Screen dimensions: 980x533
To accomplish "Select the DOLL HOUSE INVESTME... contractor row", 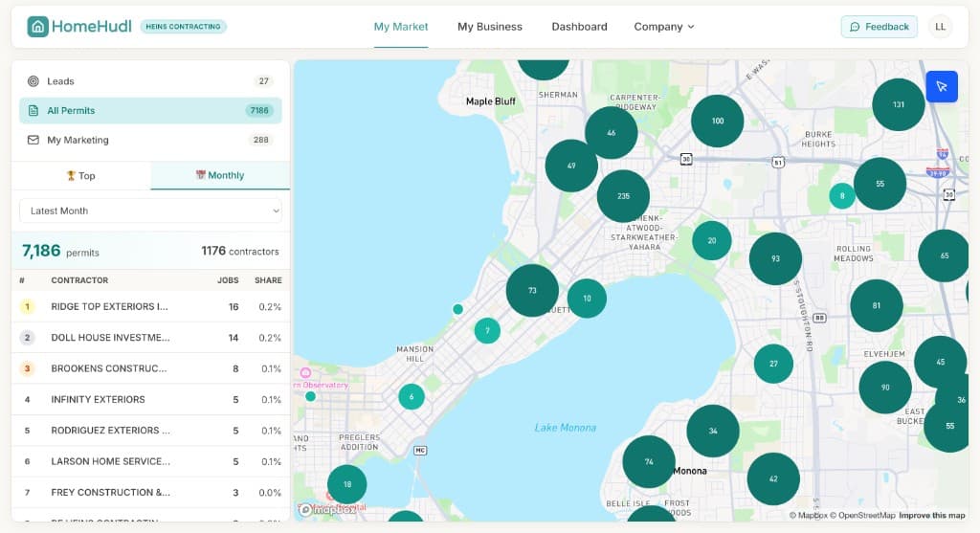I will pyautogui.click(x=150, y=338).
